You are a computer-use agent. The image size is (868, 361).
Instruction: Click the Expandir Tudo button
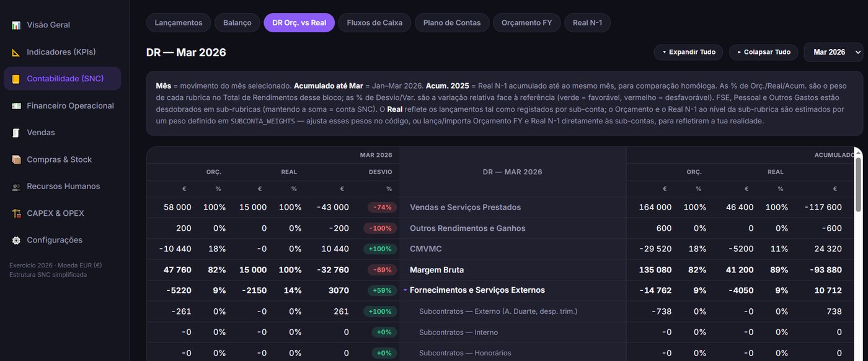click(688, 52)
